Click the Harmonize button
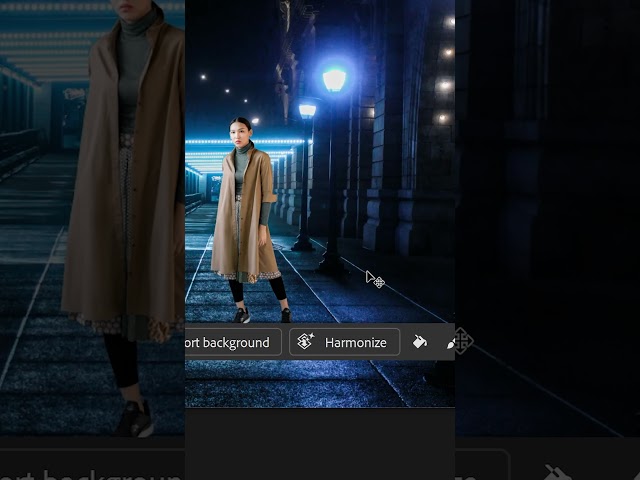Screen dimensions: 640x480 pyautogui.click(x=344, y=342)
